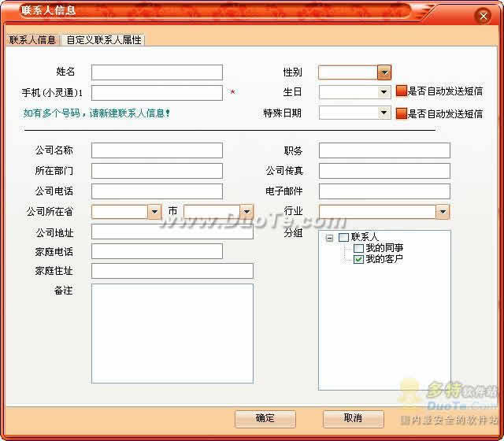Open the 公司所在省 province dropdown

pyautogui.click(x=154, y=212)
